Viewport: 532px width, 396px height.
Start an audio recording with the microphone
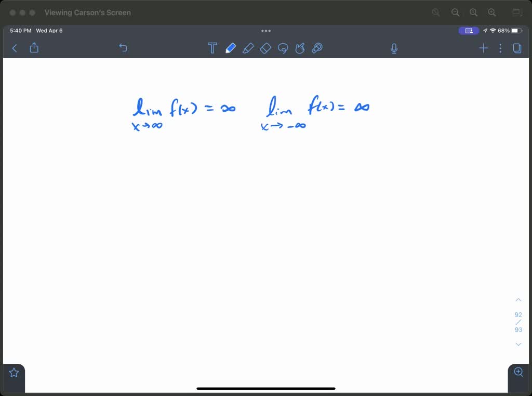tap(394, 48)
